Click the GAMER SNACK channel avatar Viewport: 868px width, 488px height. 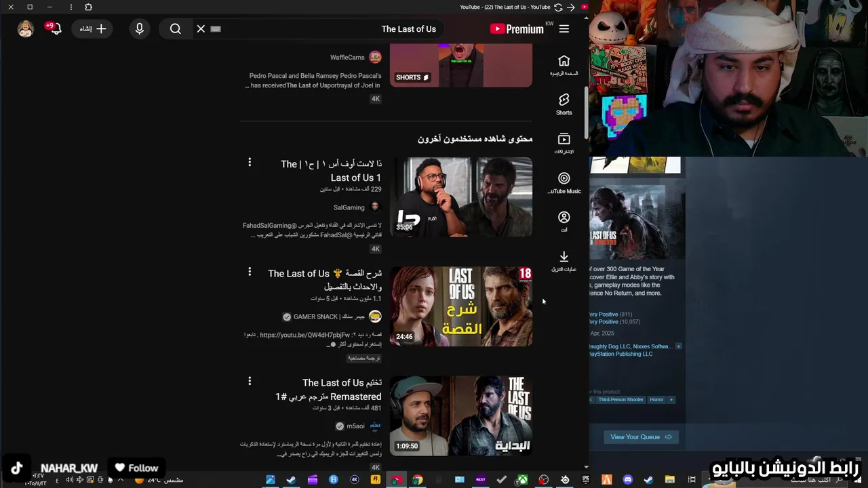[x=375, y=317]
